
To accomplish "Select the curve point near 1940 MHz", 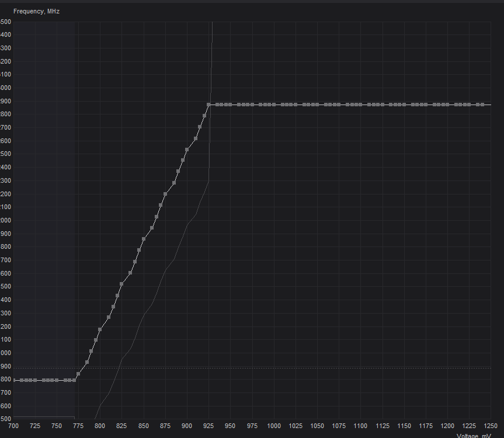I will click(x=152, y=228).
